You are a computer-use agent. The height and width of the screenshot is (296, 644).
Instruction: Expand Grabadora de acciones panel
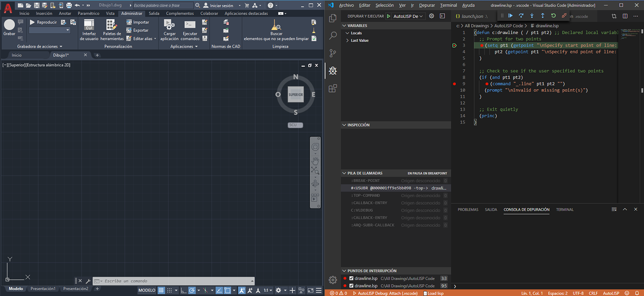[x=39, y=47]
